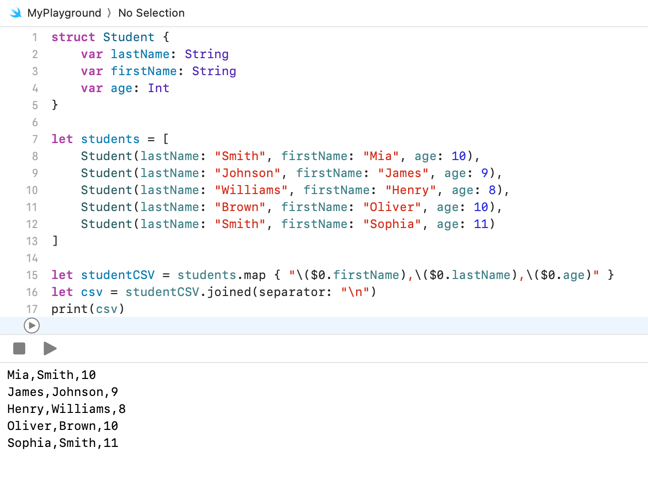648x494 pixels.
Task: Open the No Selection breadcrumb menu
Action: click(x=151, y=13)
